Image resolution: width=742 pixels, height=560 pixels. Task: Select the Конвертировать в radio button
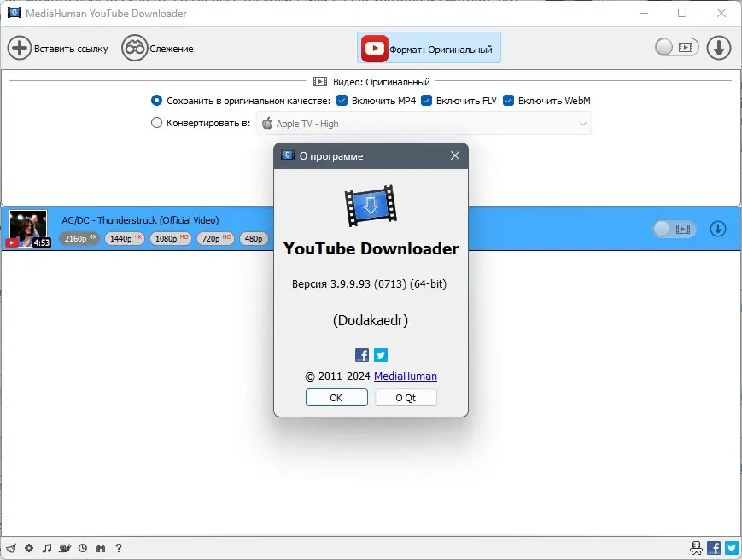[156, 123]
